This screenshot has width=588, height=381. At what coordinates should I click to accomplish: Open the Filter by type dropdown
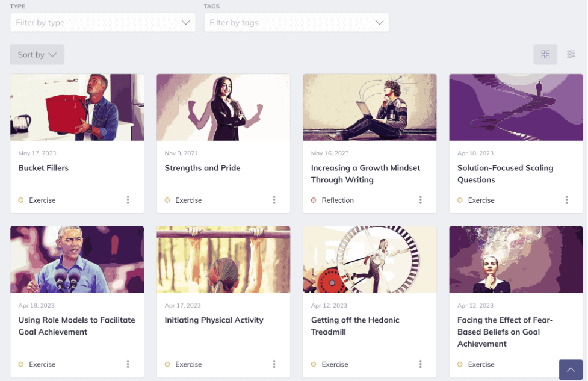(x=103, y=22)
